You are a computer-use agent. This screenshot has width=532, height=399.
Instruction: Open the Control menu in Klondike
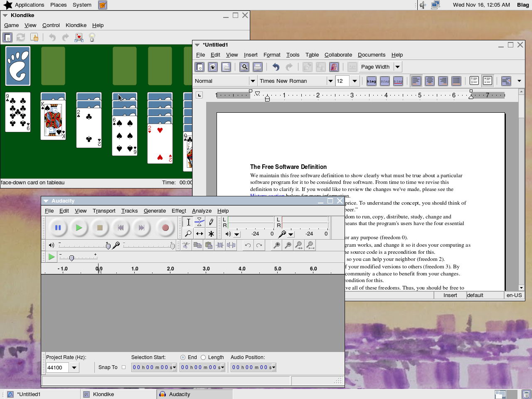coord(51,25)
